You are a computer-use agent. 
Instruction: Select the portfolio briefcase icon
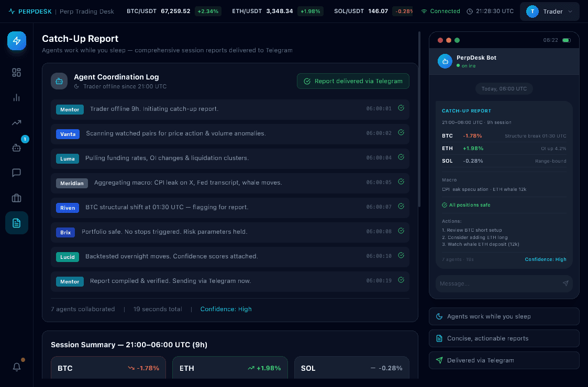pos(16,198)
